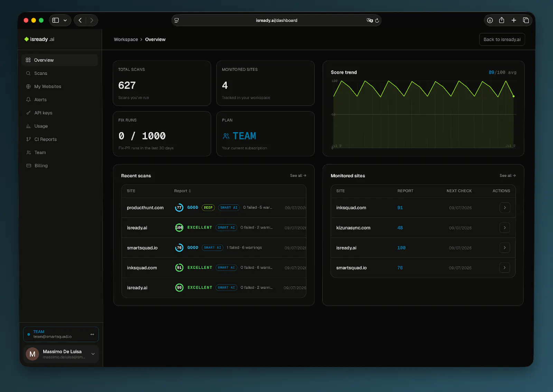The width and height of the screenshot is (553, 392).
Task: Click the Team people icon in sidebar
Action: 28,152
